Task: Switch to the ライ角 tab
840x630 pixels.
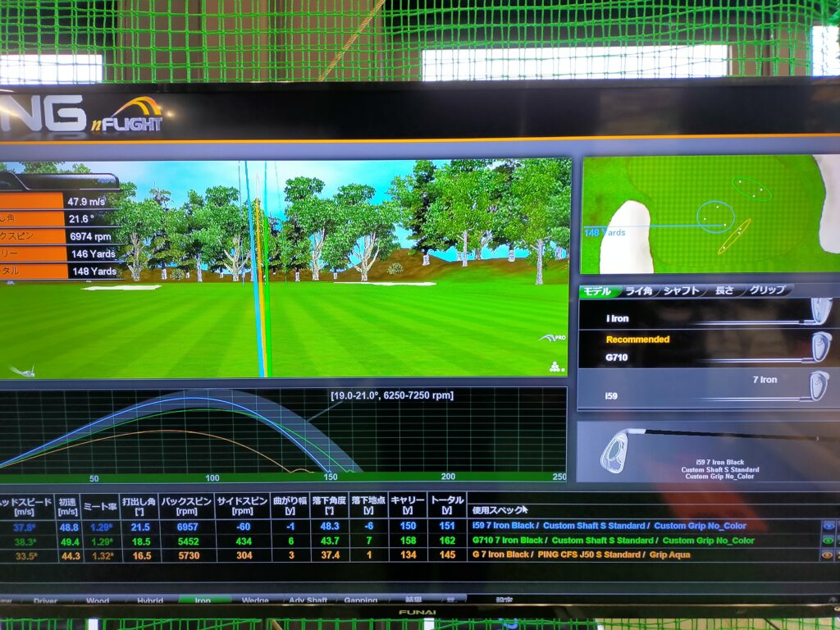Action: (x=640, y=290)
